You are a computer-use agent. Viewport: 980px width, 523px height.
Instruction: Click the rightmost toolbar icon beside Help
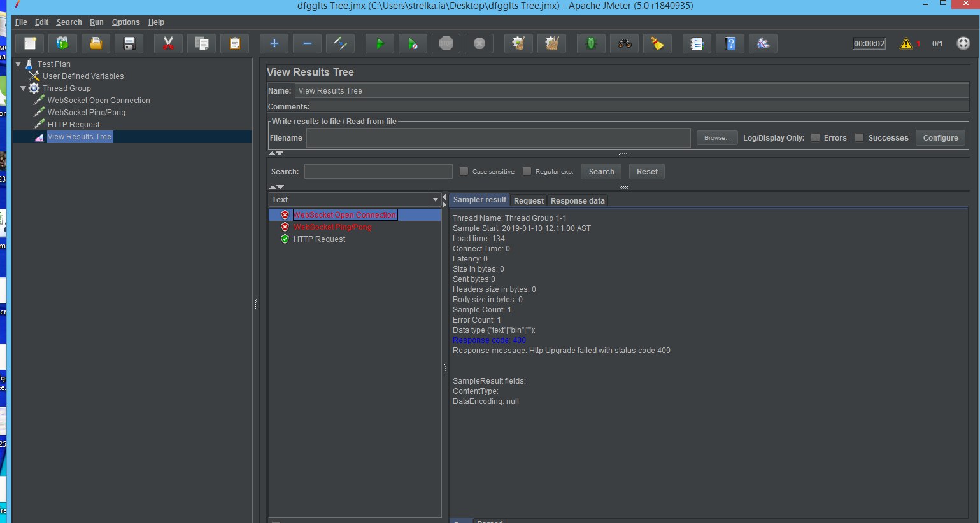coord(763,43)
